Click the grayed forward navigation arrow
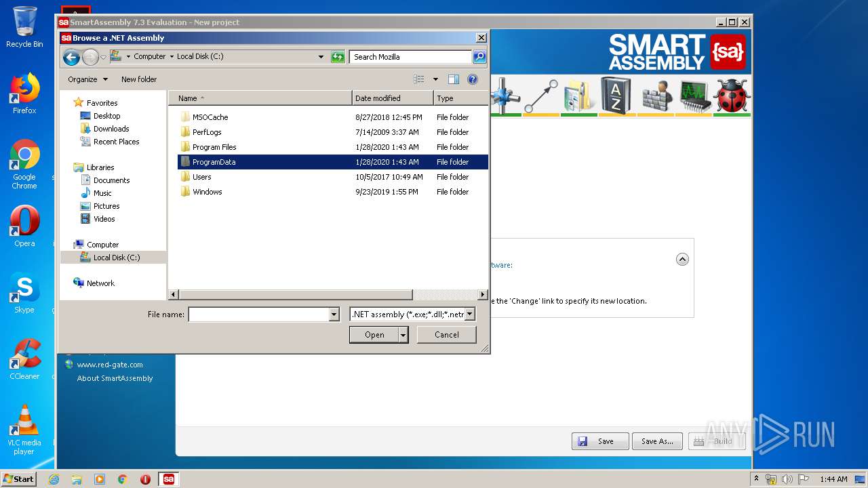The width and height of the screenshot is (868, 488). click(90, 58)
